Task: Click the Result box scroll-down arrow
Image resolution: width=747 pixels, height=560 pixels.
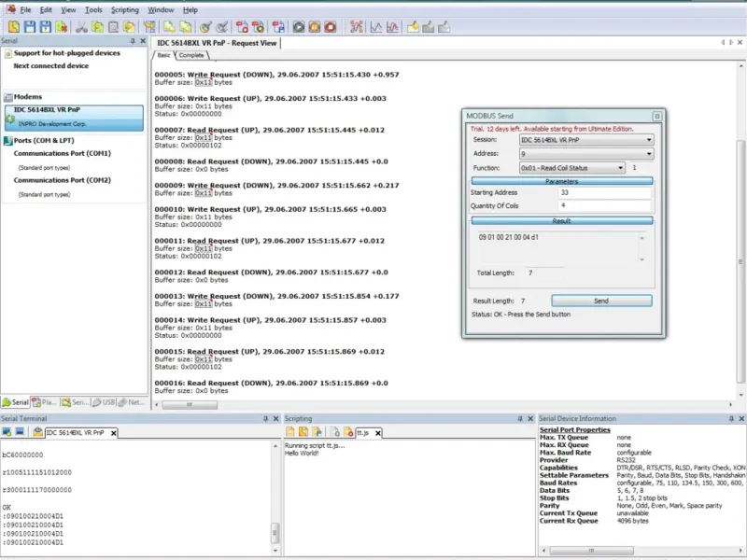Action: [x=641, y=259]
